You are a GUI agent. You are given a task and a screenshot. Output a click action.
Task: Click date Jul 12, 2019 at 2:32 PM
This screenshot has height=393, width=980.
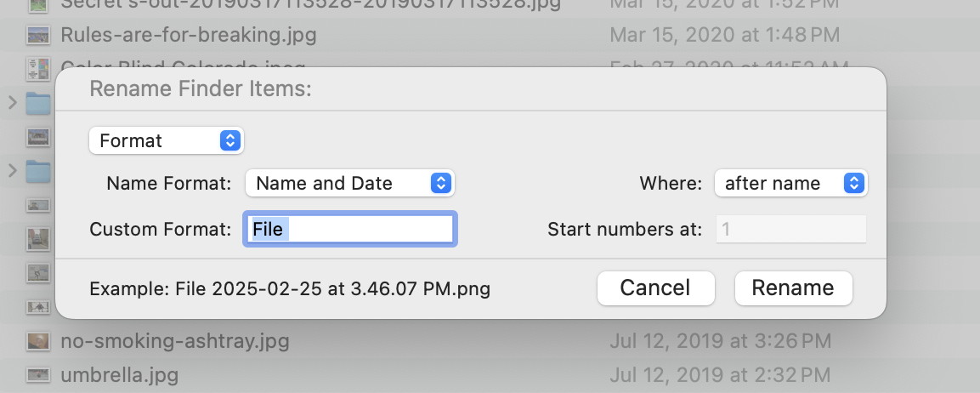[720, 375]
